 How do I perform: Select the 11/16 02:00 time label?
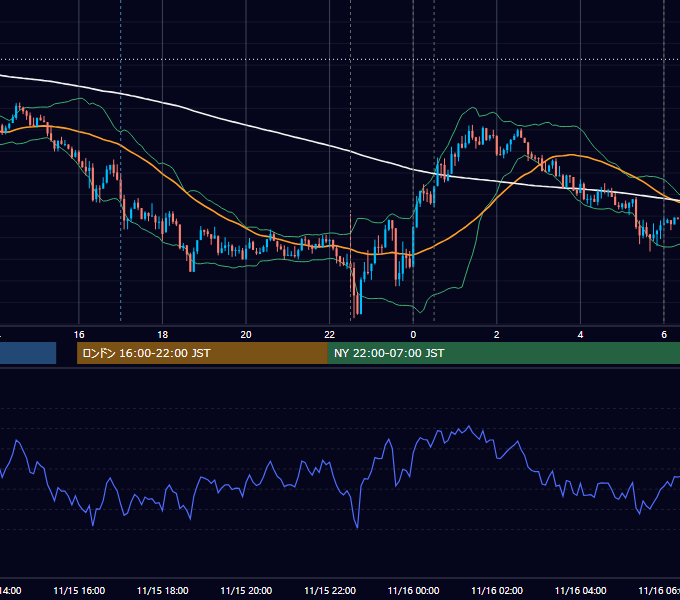tap(497, 590)
